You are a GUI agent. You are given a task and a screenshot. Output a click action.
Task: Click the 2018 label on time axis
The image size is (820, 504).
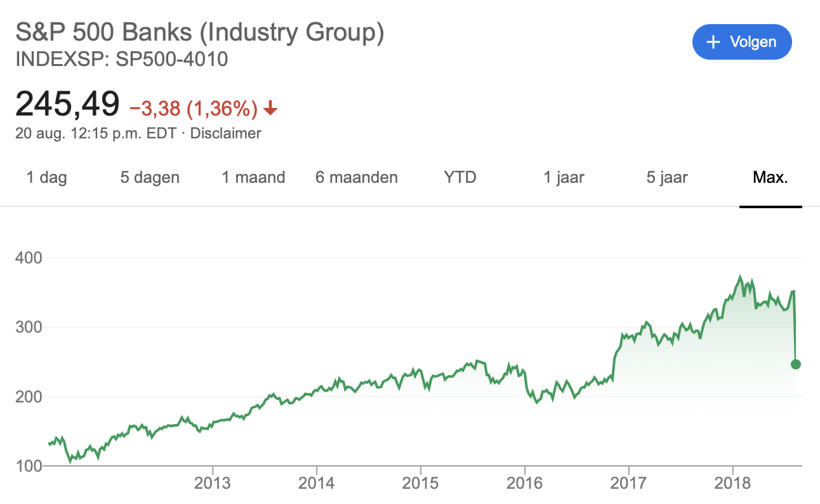click(x=733, y=482)
